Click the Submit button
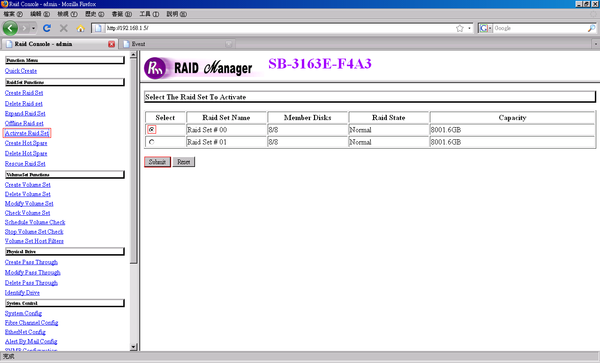The width and height of the screenshot is (600, 363). [x=157, y=162]
